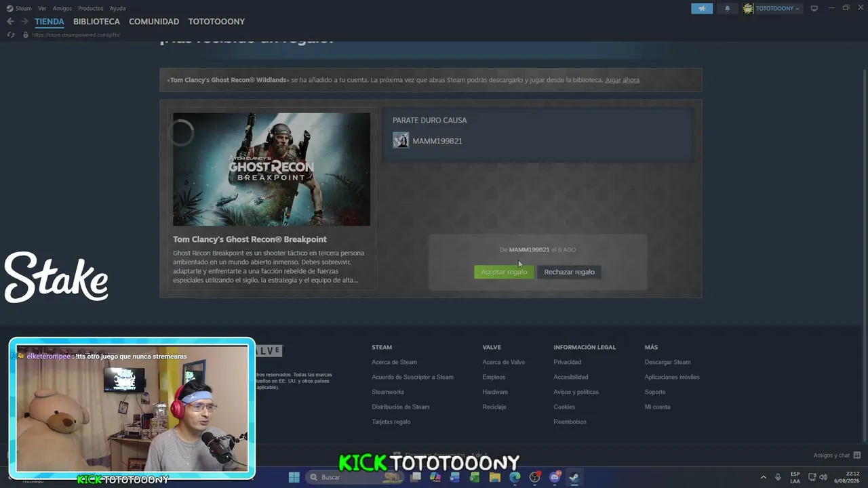This screenshot has height=488, width=868.
Task: Open the Windows Start menu
Action: (x=294, y=477)
